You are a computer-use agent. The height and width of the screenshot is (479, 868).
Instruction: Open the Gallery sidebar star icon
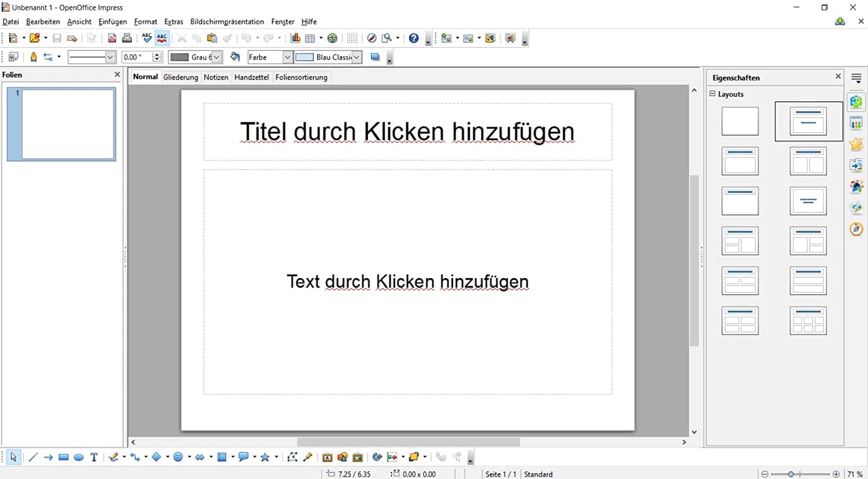856,144
